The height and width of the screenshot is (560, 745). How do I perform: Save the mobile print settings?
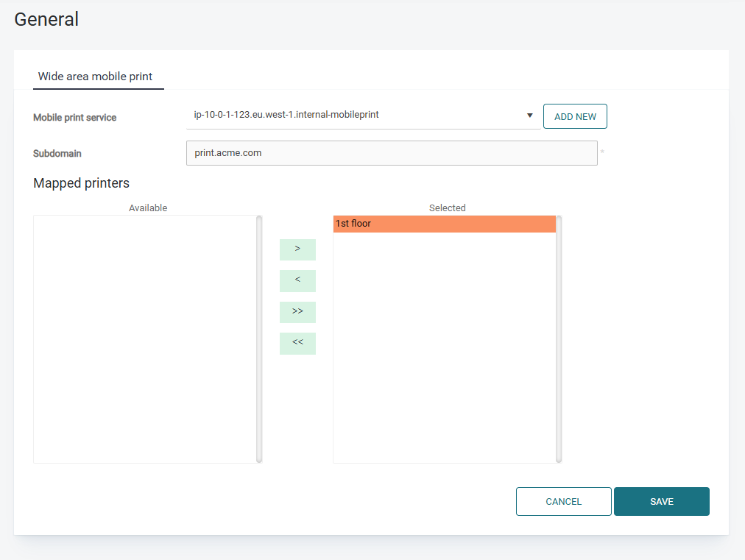661,502
